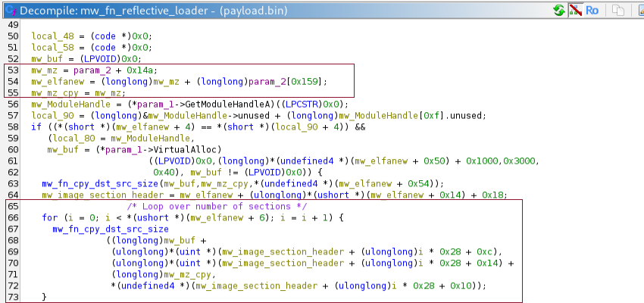The image size is (644, 303).
Task: Click the 0x18 constant on line 64
Action: click(x=493, y=195)
